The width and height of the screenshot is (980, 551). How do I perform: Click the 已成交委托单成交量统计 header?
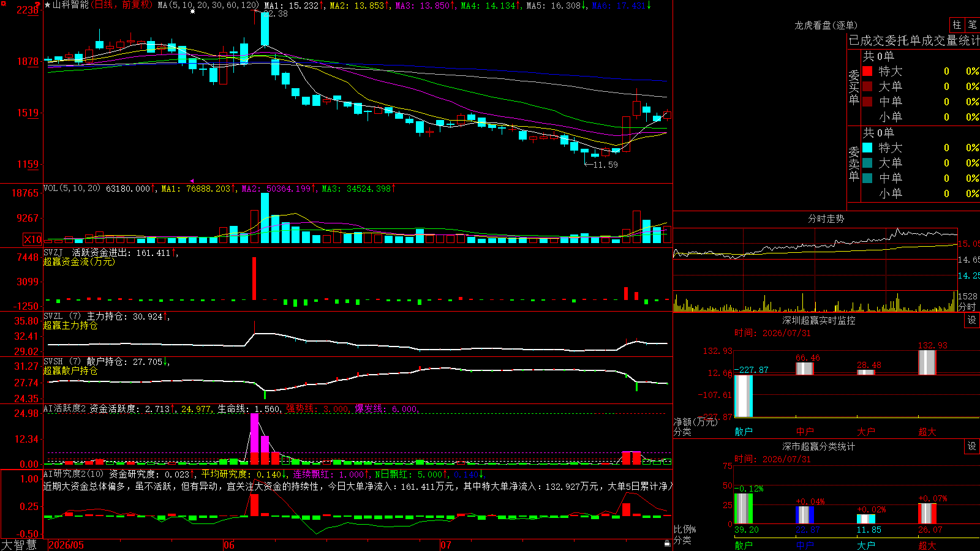tap(914, 40)
